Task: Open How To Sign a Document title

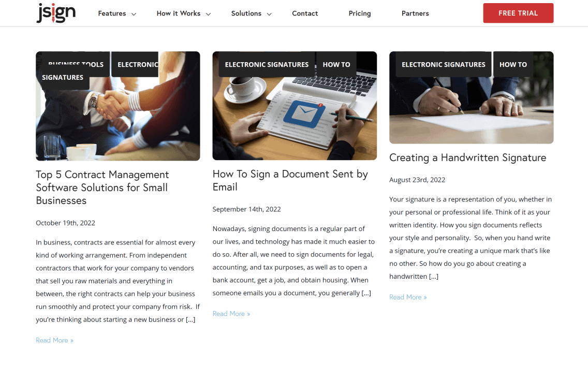Action: click(290, 180)
